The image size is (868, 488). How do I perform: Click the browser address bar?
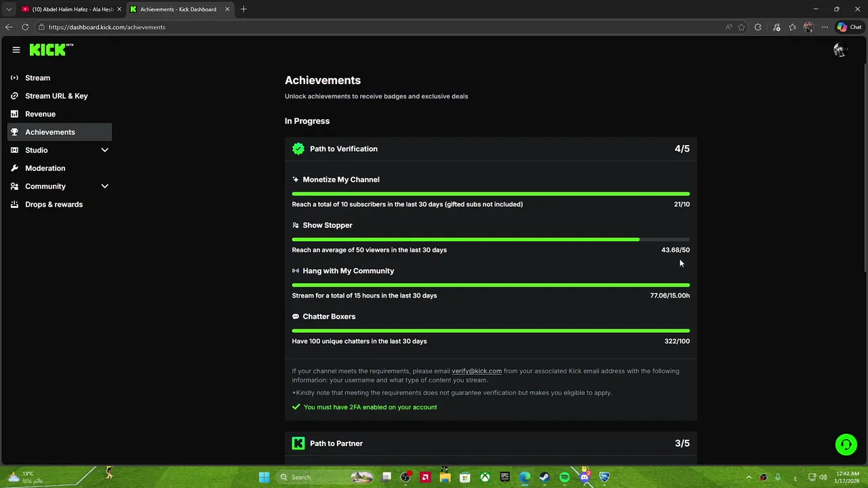tap(380, 27)
